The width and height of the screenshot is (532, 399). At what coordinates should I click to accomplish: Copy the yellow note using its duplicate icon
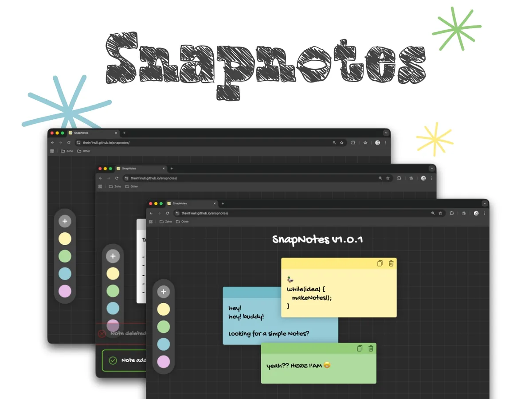tap(380, 263)
